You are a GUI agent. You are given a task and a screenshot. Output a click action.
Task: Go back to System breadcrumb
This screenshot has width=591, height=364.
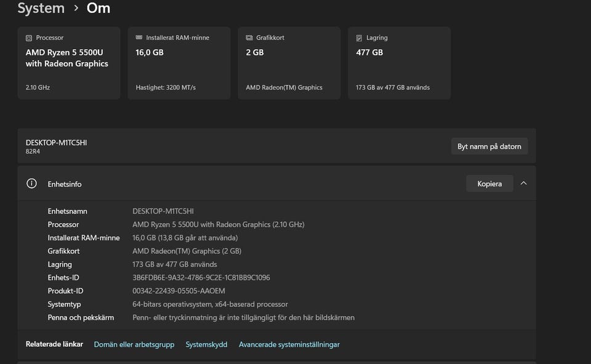tap(41, 8)
